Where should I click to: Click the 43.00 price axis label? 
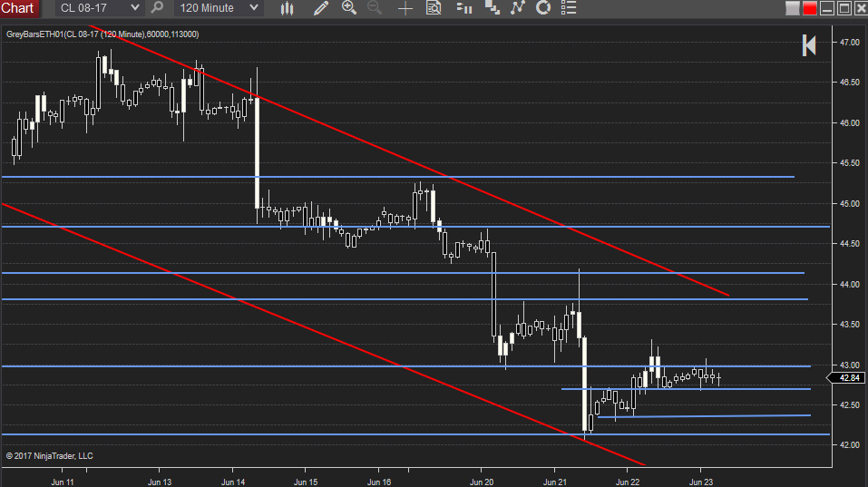pos(849,365)
